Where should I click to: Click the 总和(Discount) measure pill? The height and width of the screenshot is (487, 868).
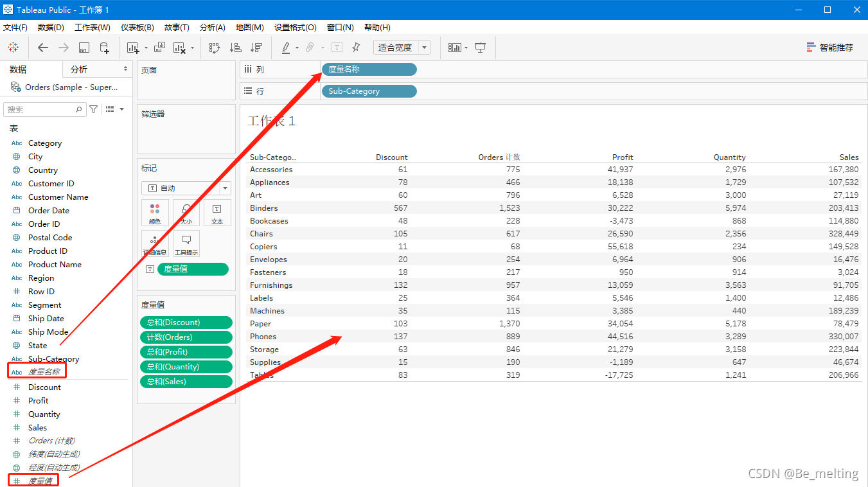pyautogui.click(x=186, y=323)
